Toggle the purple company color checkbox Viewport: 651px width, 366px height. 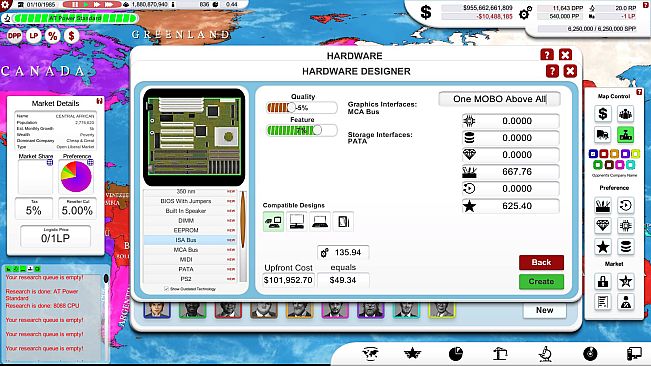click(625, 154)
